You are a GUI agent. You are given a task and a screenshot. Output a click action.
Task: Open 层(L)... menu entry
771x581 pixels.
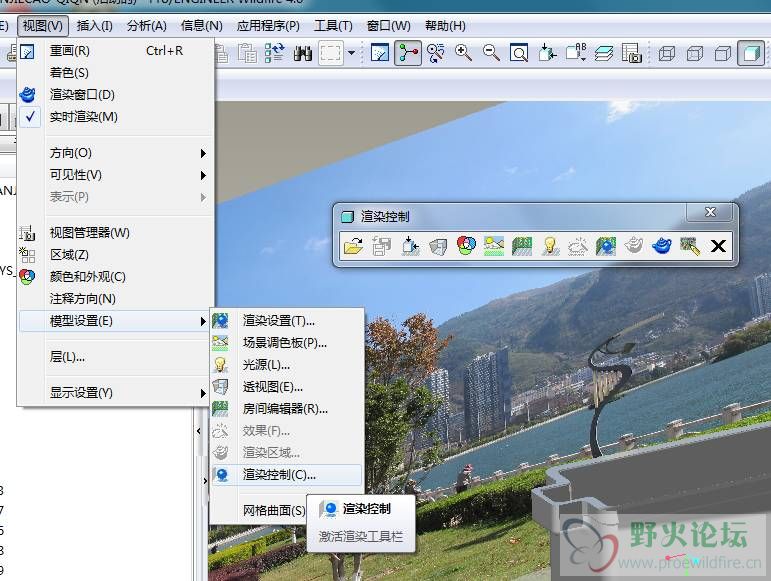116,357
